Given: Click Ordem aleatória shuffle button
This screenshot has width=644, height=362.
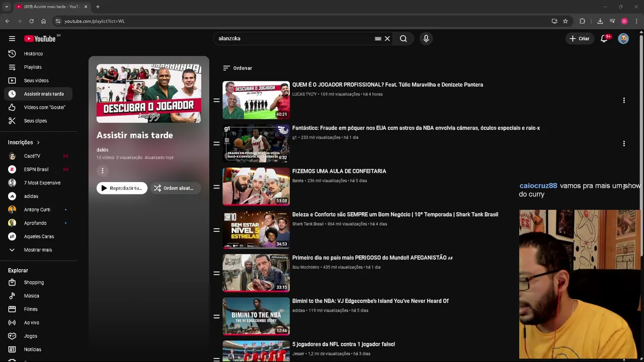Looking at the screenshot, I should pyautogui.click(x=175, y=188).
